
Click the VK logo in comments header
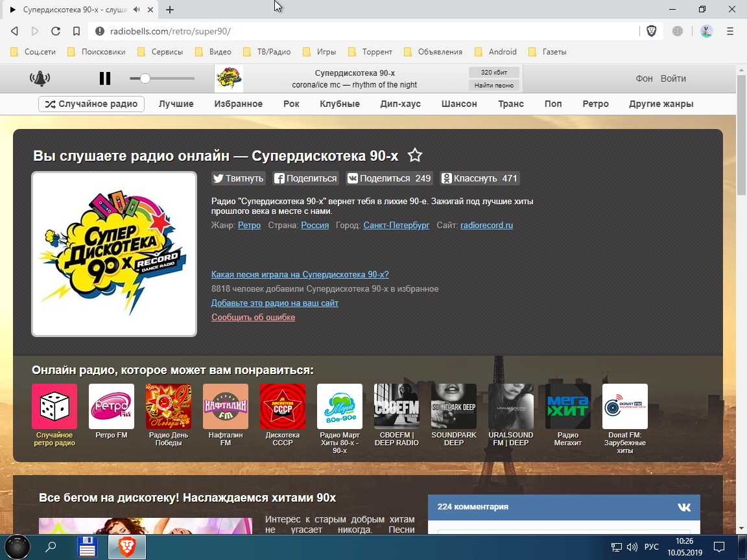684,507
